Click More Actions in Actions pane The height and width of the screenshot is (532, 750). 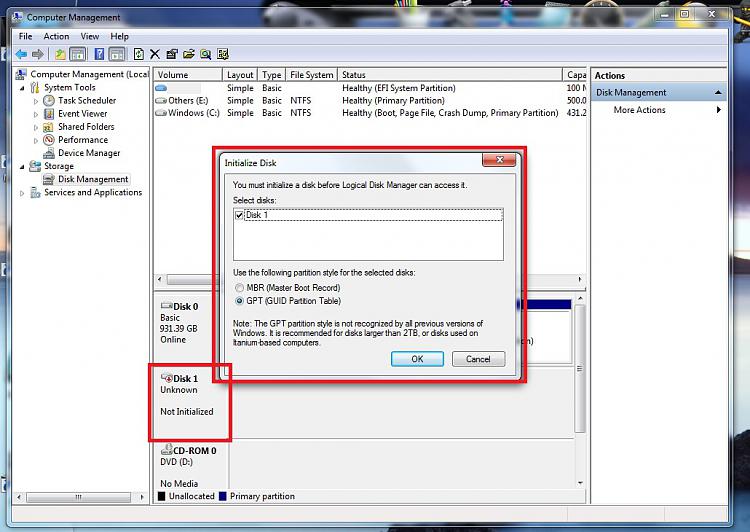[x=639, y=110]
